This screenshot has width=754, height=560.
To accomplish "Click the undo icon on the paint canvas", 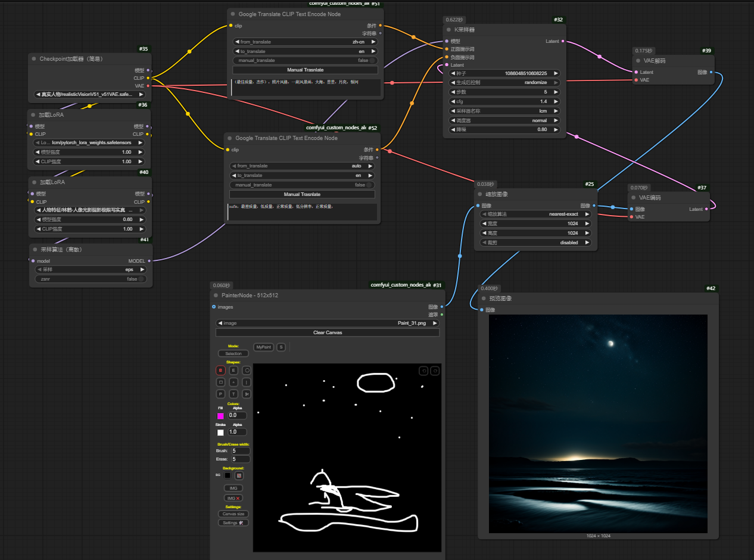I will coord(423,371).
